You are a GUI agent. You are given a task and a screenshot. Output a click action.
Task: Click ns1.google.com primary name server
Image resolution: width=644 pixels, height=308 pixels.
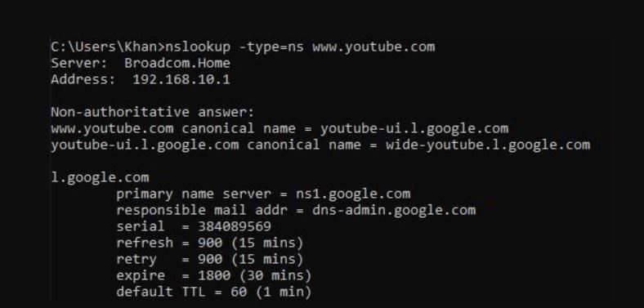[353, 194]
